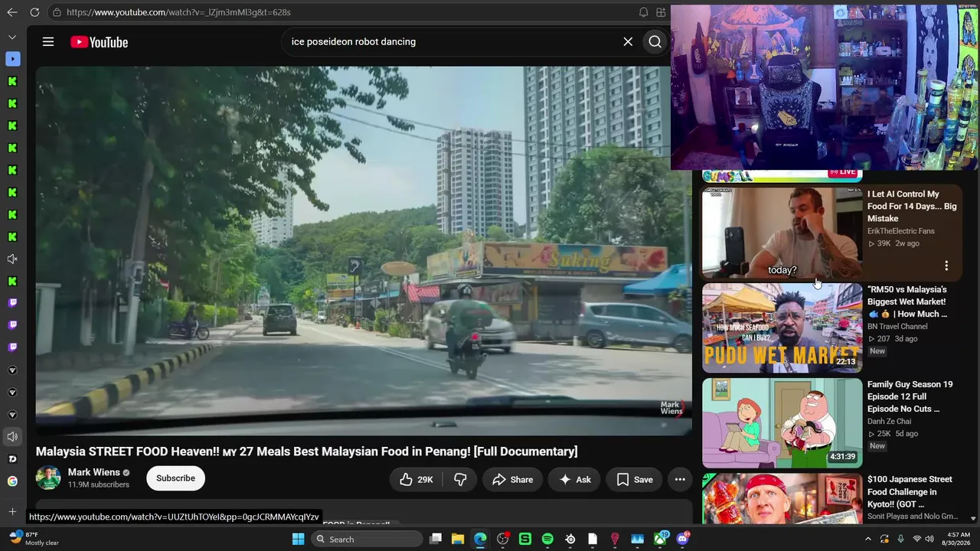Open the notification bell in the address bar
980x551 pixels.
pyautogui.click(x=643, y=12)
